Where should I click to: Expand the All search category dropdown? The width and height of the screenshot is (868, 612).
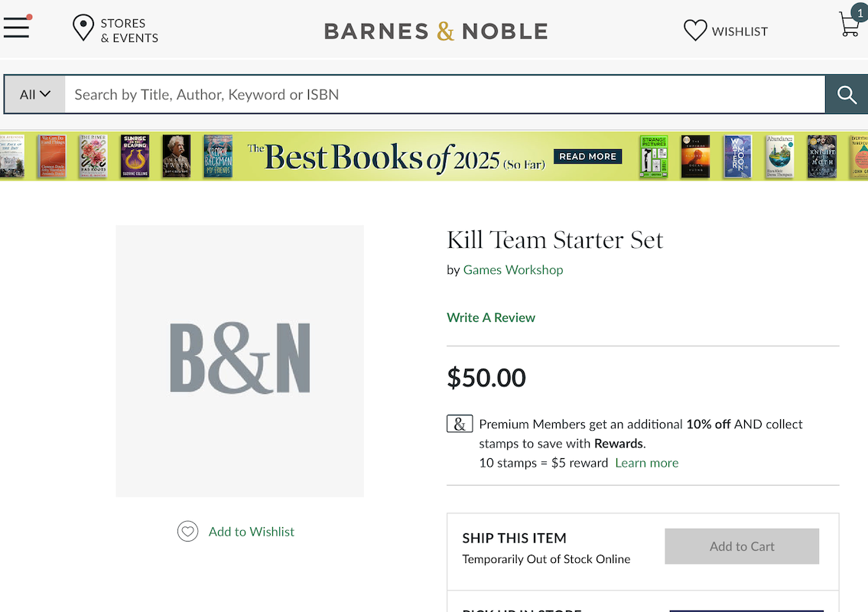pos(34,95)
